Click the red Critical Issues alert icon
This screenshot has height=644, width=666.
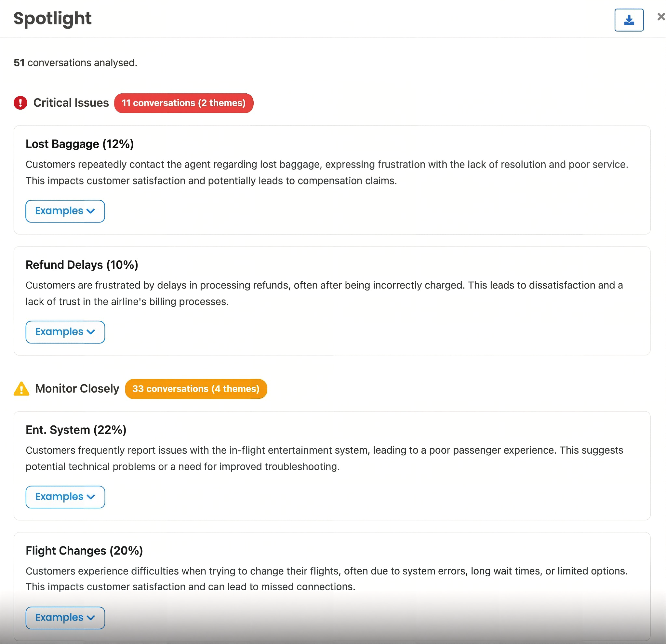click(20, 103)
